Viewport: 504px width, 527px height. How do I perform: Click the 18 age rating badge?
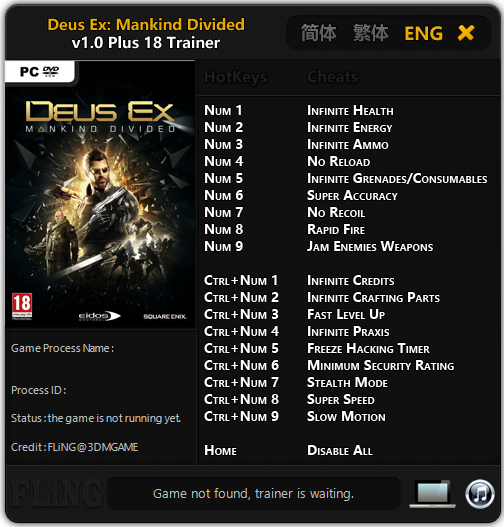click(x=22, y=306)
